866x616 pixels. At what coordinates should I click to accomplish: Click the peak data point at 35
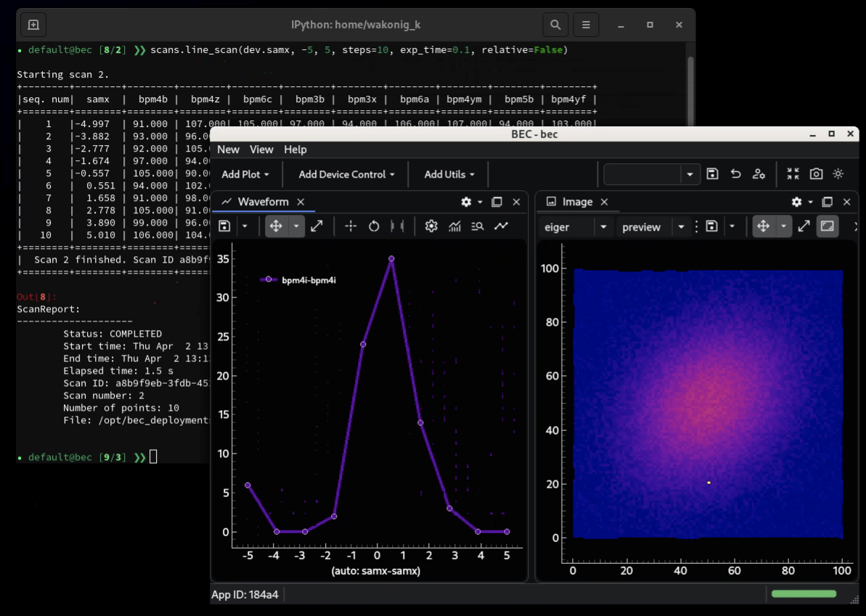[391, 258]
